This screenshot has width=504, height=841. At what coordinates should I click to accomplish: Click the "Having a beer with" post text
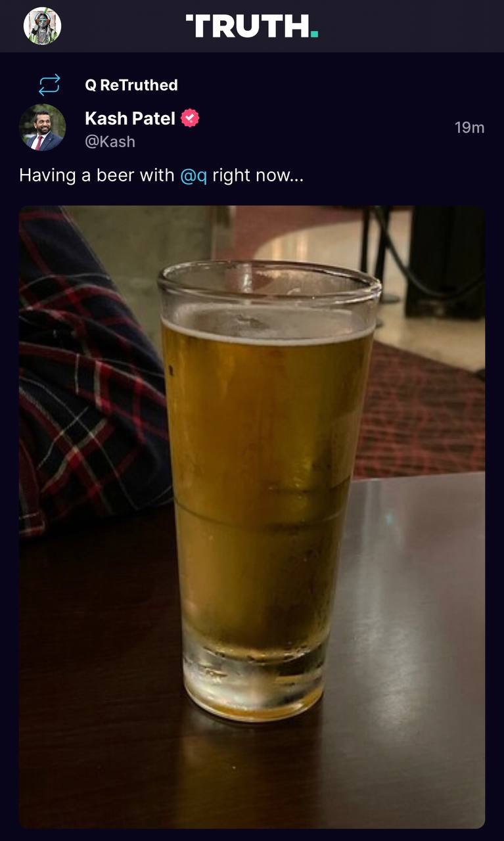[97, 176]
